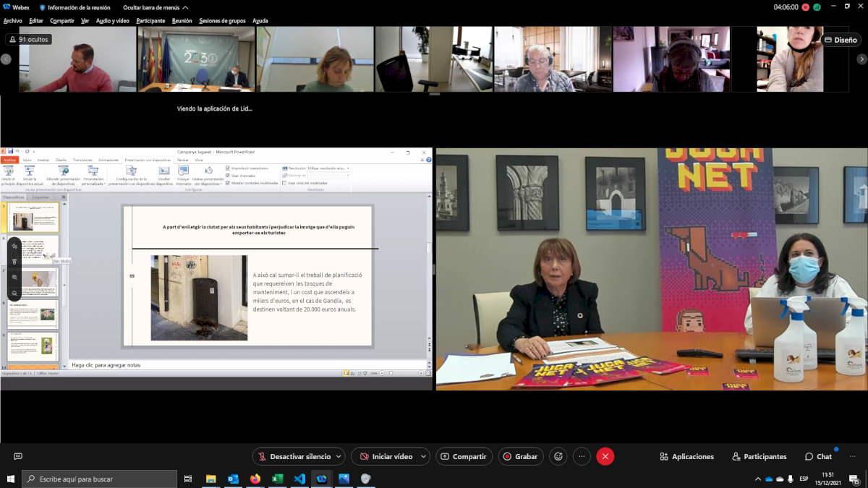Click the Compartir button

pos(464,456)
